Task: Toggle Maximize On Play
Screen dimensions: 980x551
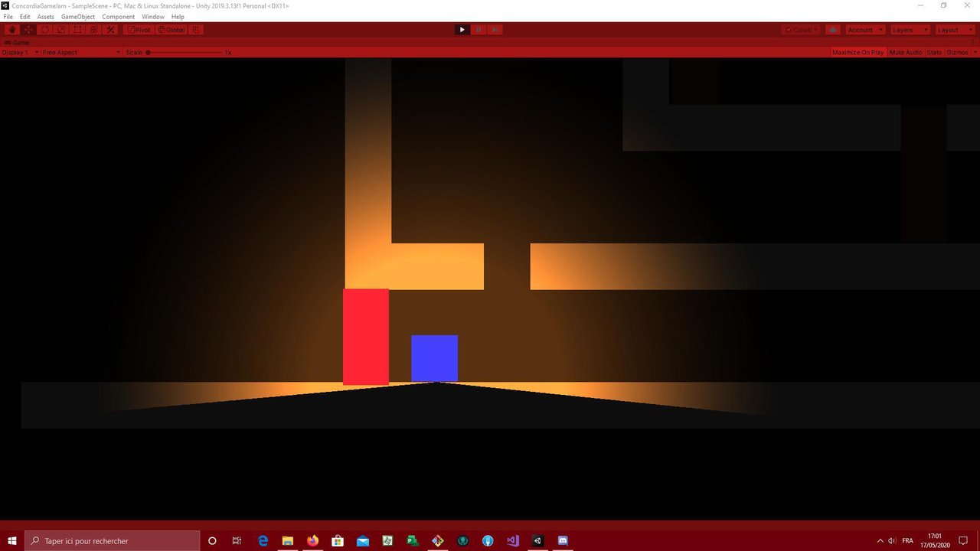Action: click(858, 52)
